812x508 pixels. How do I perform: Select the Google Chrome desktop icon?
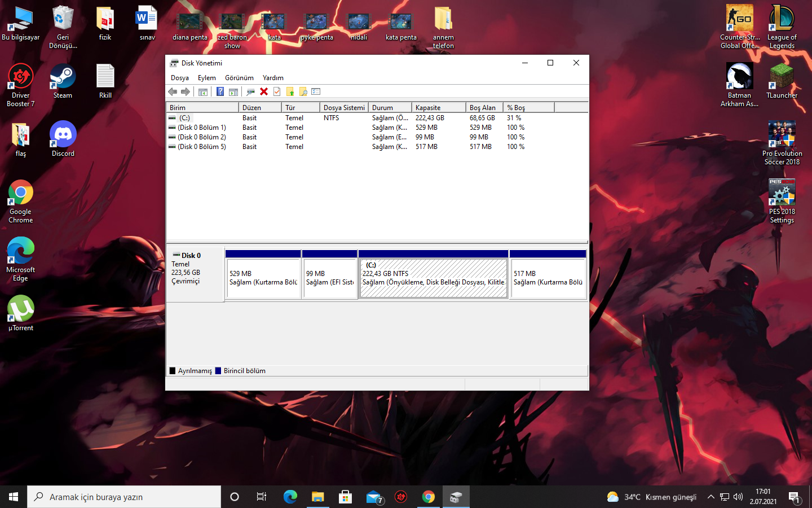tap(21, 202)
